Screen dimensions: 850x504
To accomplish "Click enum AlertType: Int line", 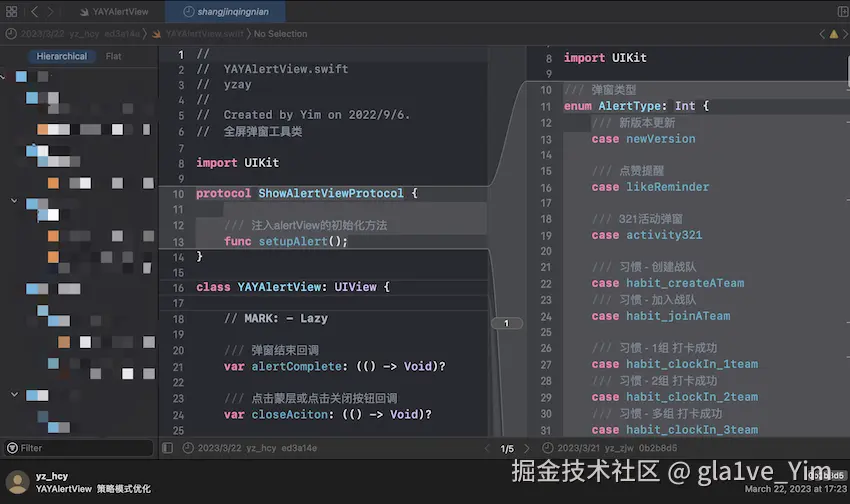I will pos(636,106).
